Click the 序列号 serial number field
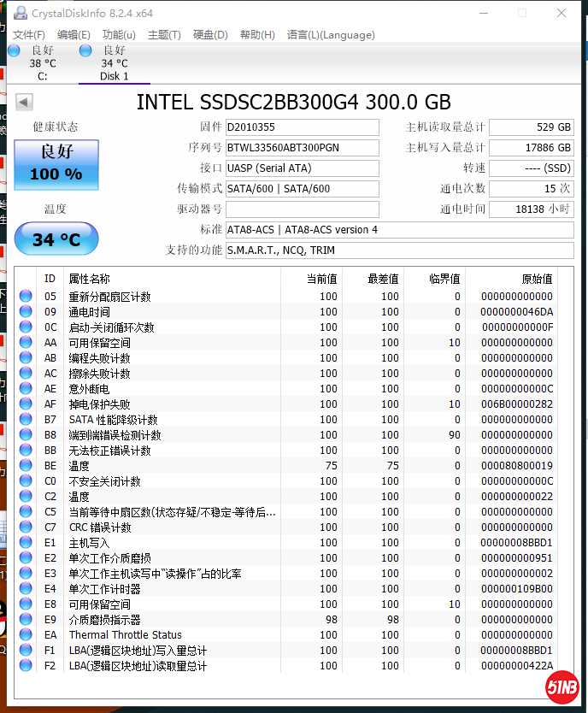588x713 pixels. [302, 148]
